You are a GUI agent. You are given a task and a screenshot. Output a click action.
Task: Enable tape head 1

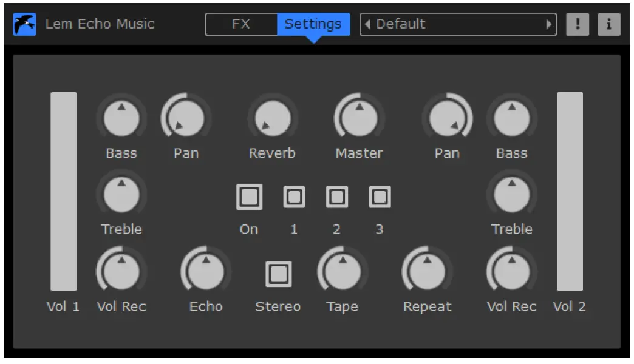pos(293,196)
